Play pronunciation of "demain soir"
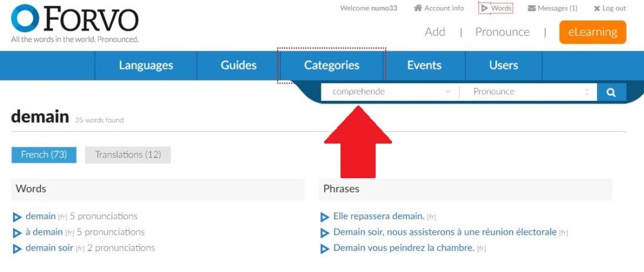644x272 pixels. click(x=17, y=248)
